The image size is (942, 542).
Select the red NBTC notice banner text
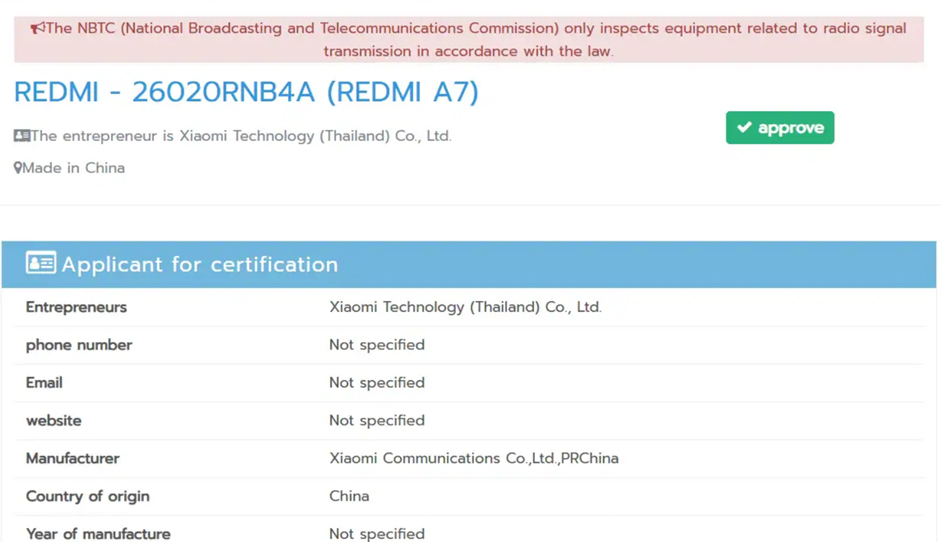click(468, 39)
